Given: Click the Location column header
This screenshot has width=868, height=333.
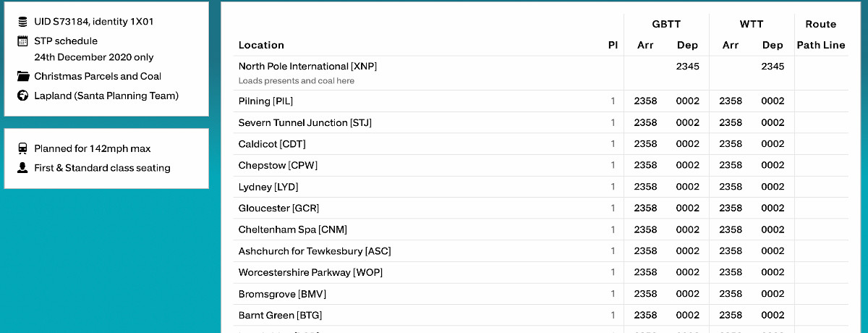Looking at the screenshot, I should pos(261,45).
